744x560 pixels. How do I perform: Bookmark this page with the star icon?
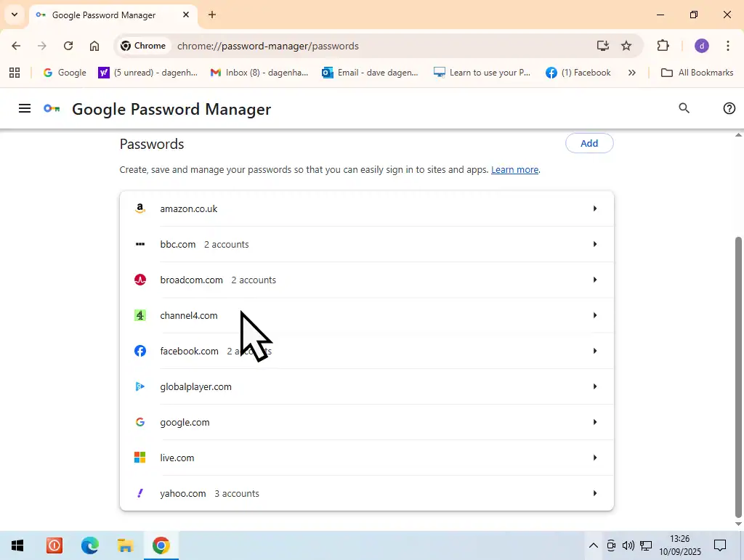[626, 46]
